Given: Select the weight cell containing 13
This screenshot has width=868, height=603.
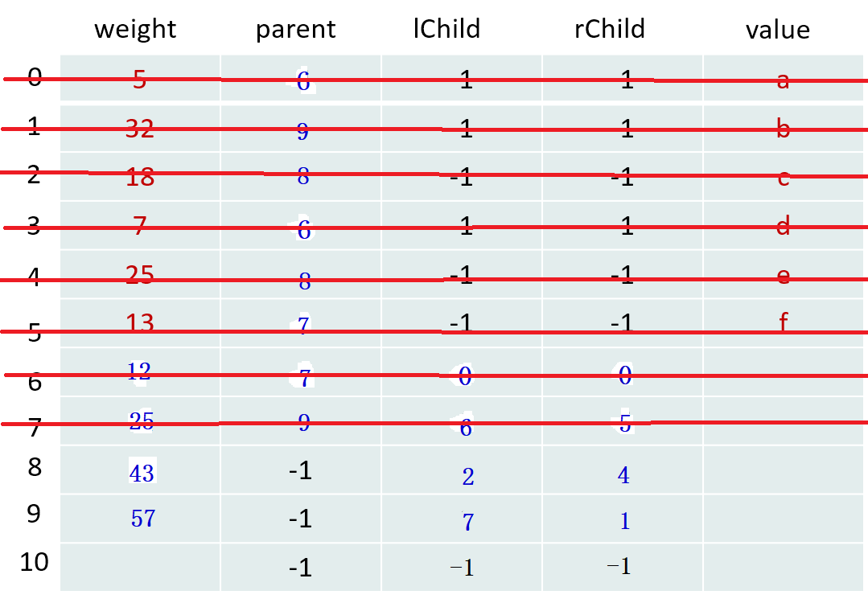Looking at the screenshot, I should 140,322.
